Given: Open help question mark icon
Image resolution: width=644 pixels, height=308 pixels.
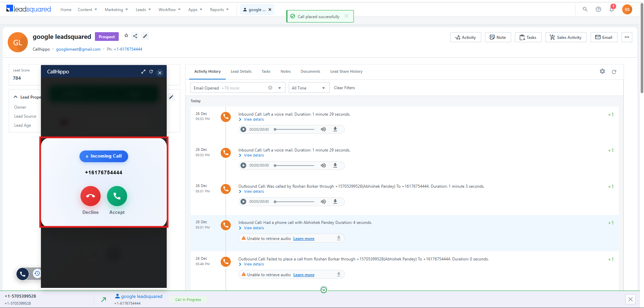Looking at the screenshot, I should click(x=598, y=9).
